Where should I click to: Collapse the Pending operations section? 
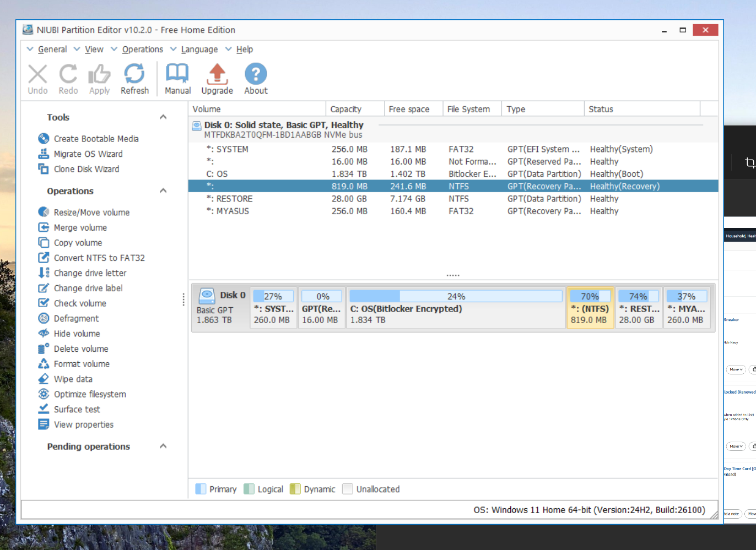(x=163, y=446)
